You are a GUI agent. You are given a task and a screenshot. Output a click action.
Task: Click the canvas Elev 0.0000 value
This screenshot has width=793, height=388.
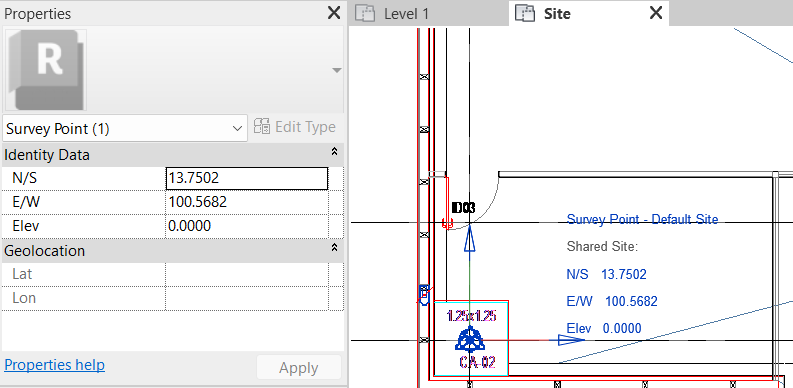pos(622,329)
